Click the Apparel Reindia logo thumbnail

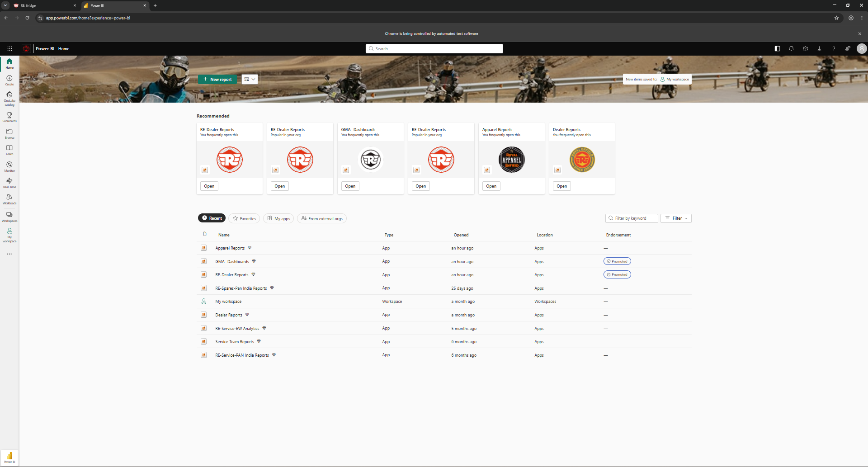(x=512, y=160)
